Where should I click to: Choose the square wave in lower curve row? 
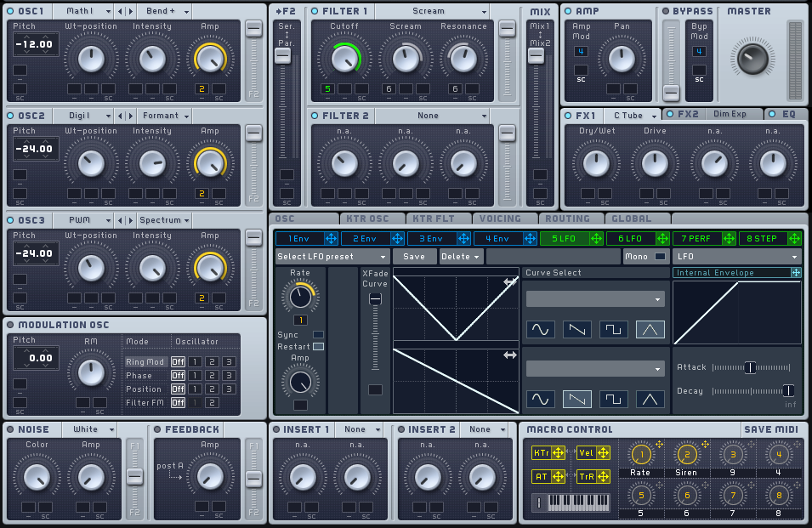tap(613, 399)
